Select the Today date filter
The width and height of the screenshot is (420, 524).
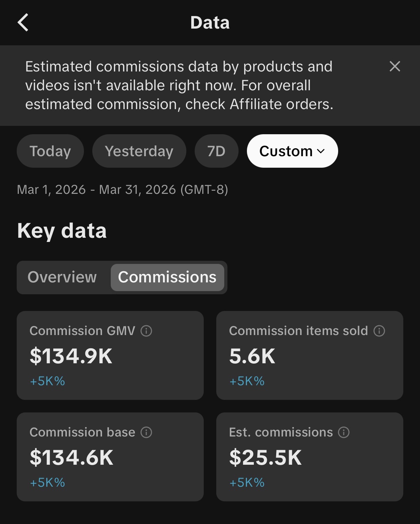[50, 151]
